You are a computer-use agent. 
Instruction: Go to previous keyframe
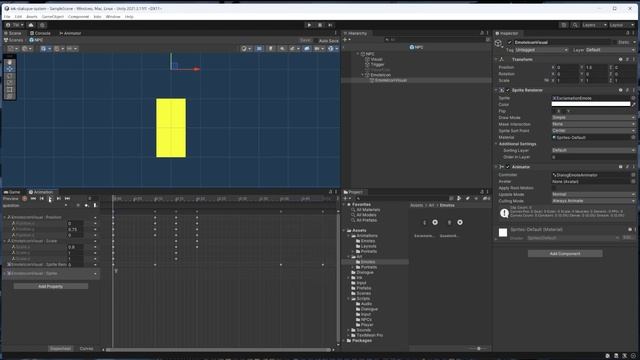42,198
